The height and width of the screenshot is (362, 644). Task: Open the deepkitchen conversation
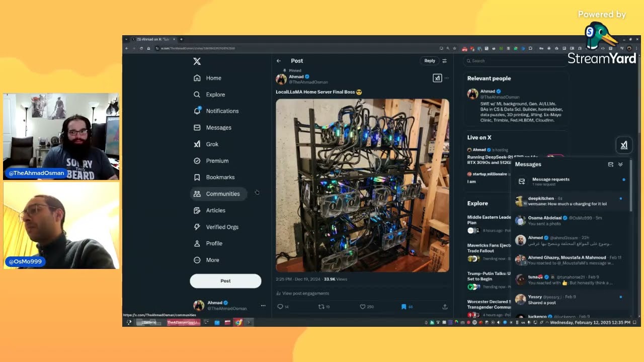pyautogui.click(x=571, y=201)
